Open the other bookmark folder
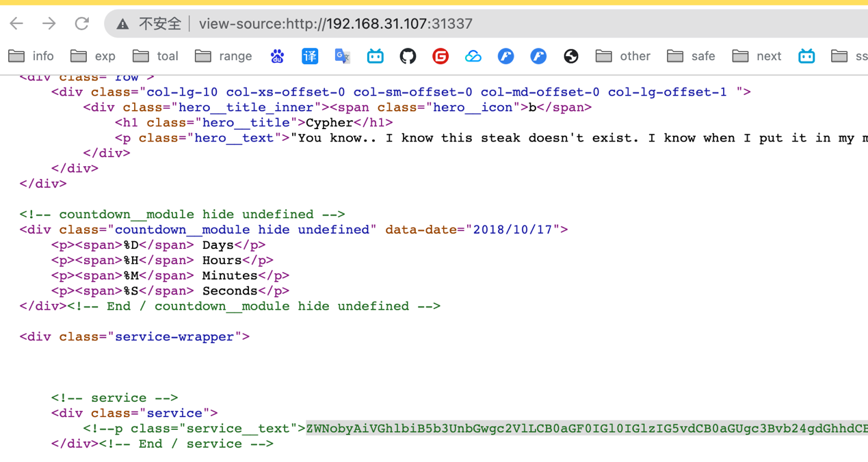Screen dimensions: 868x462 [623, 56]
